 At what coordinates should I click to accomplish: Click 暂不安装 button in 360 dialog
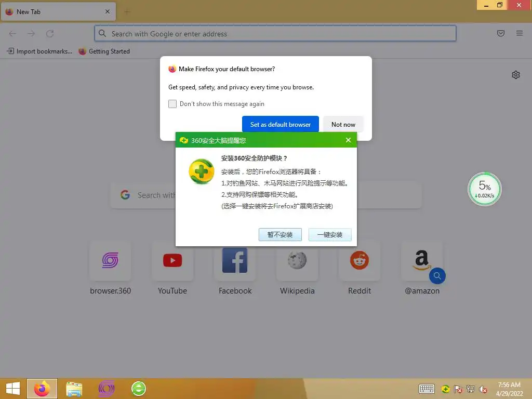click(280, 234)
